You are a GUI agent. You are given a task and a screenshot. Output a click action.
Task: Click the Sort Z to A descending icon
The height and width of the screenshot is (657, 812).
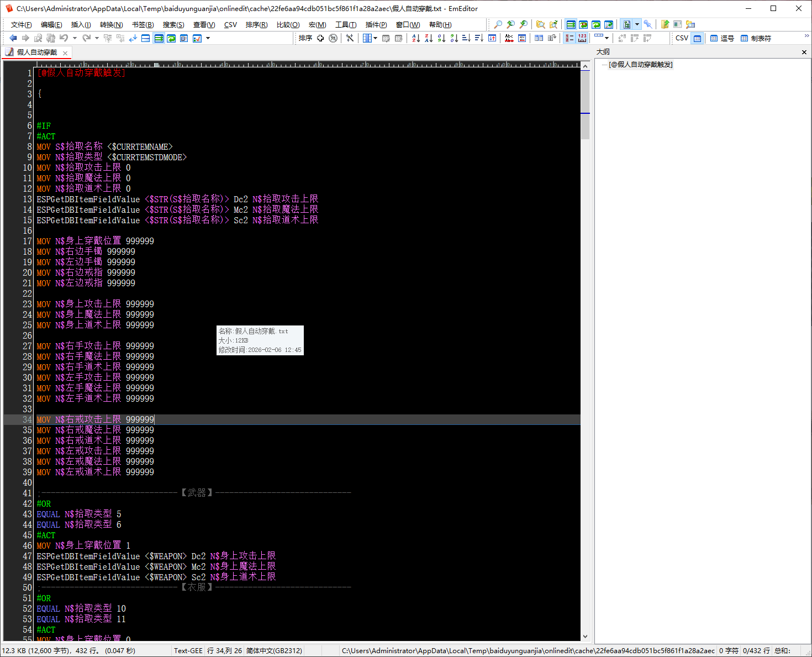429,38
